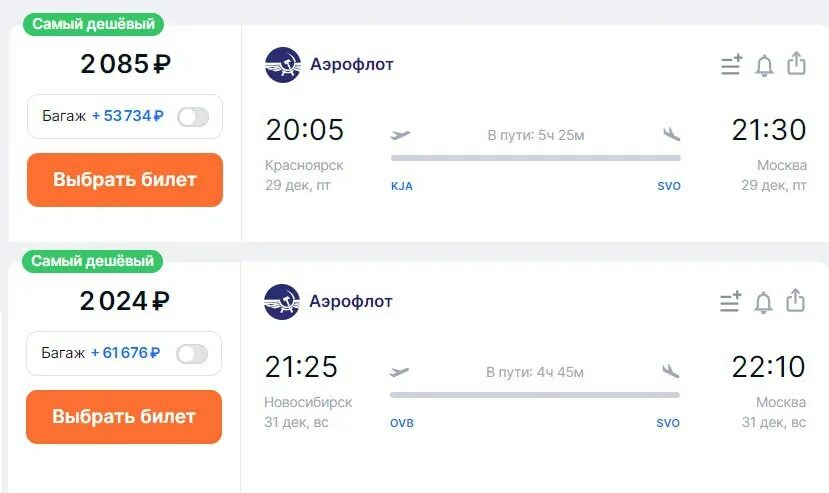Click the 20:05 departure time
Image resolution: width=829 pixels, height=493 pixels.
click(305, 130)
